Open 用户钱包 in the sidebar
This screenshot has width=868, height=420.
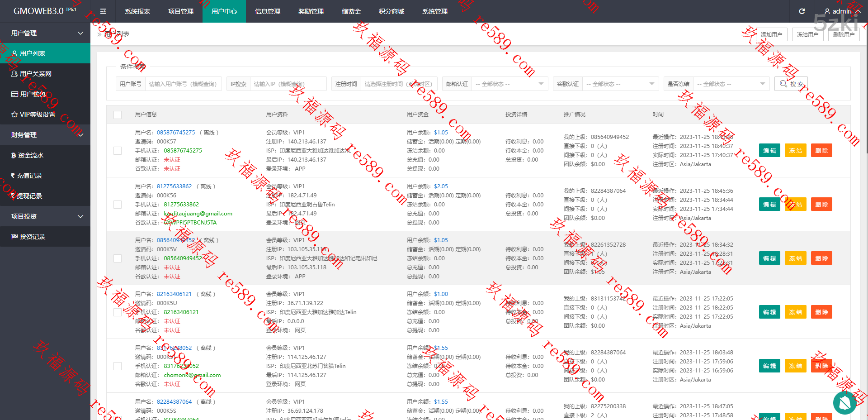[x=33, y=94]
